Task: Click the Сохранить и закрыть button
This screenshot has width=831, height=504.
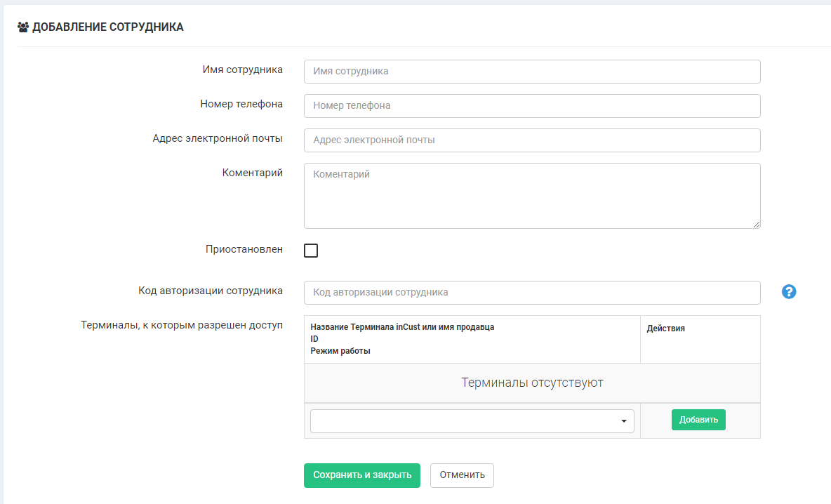Action: point(361,475)
